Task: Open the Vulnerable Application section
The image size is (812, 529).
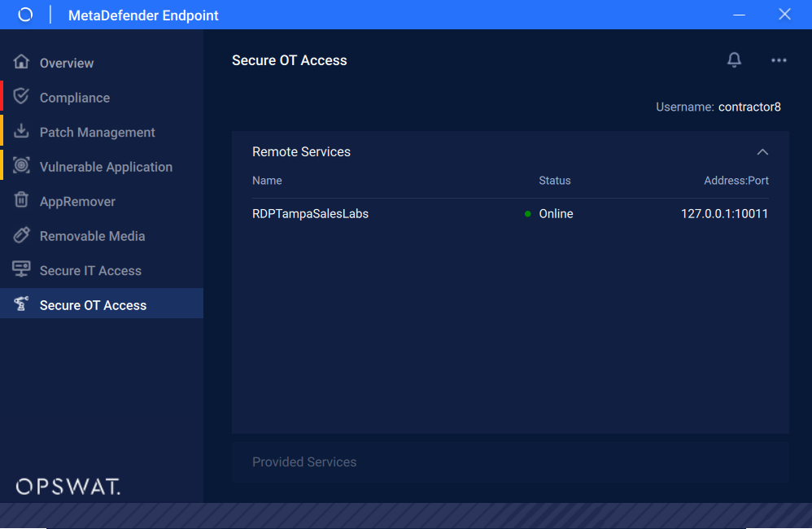Action: [102, 167]
